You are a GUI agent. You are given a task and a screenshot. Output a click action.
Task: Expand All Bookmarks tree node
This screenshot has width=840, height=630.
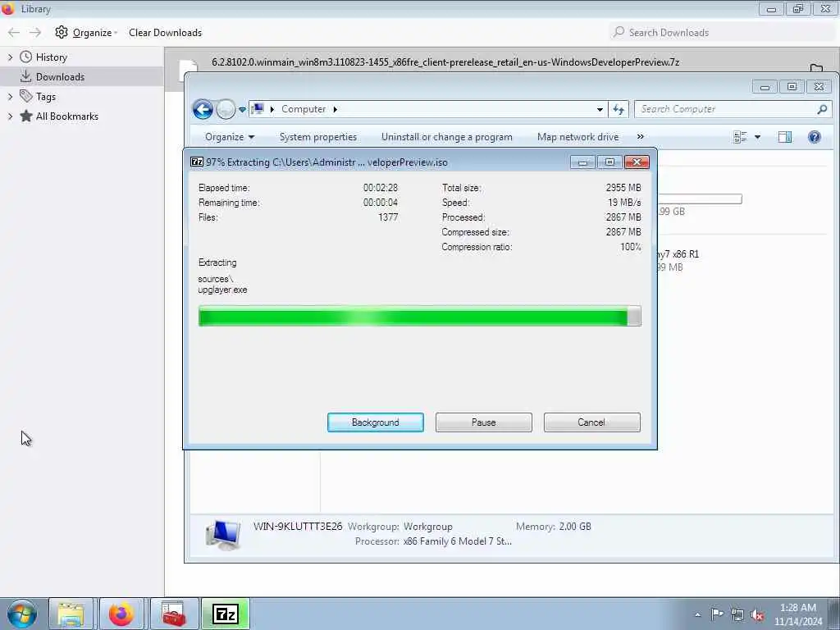click(x=10, y=116)
